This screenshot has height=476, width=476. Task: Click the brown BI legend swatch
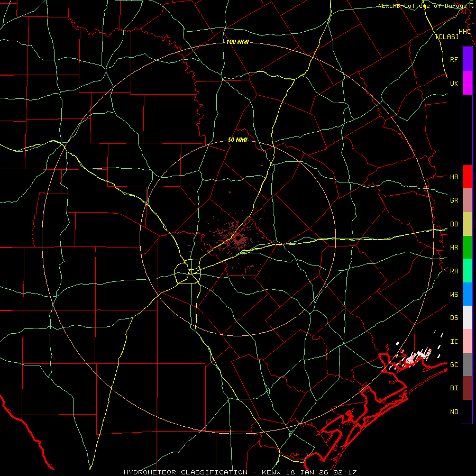coord(467,388)
